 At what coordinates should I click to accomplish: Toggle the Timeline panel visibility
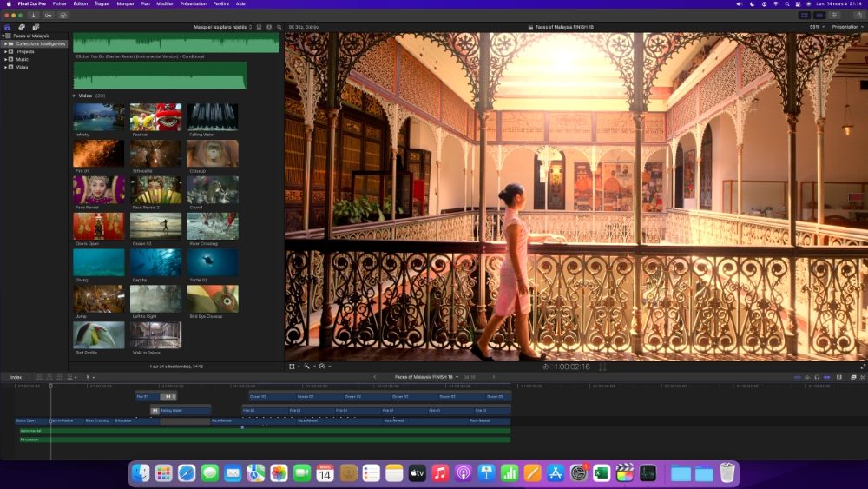[819, 15]
